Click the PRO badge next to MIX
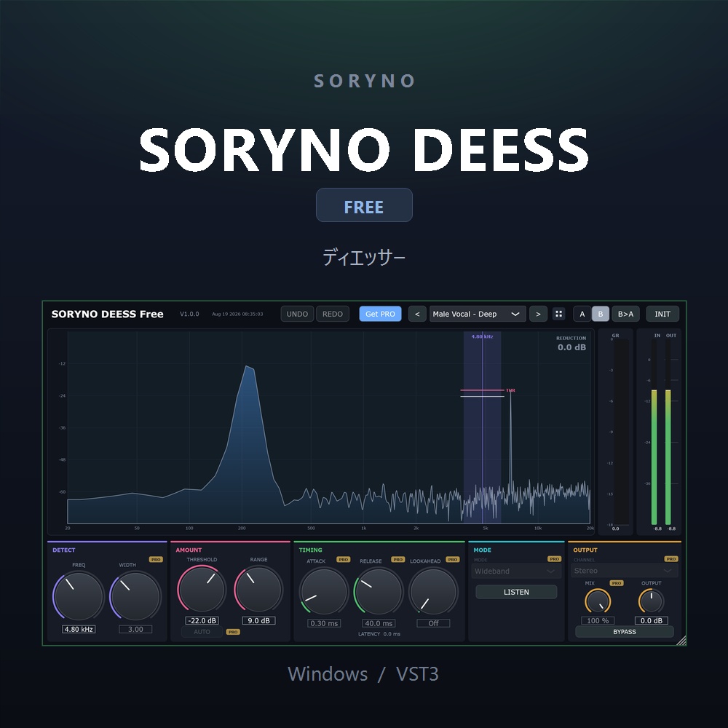The height and width of the screenshot is (728, 728). click(617, 583)
